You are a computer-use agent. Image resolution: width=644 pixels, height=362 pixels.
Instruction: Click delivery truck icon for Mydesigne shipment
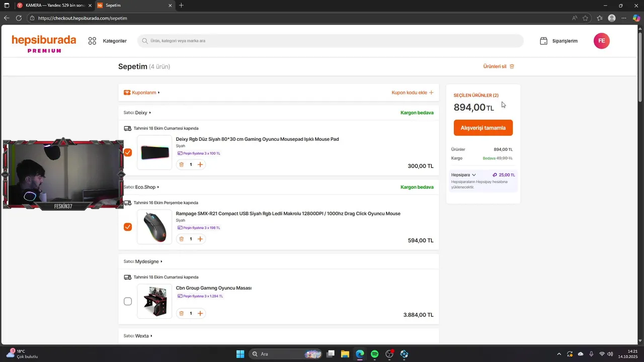click(x=127, y=277)
